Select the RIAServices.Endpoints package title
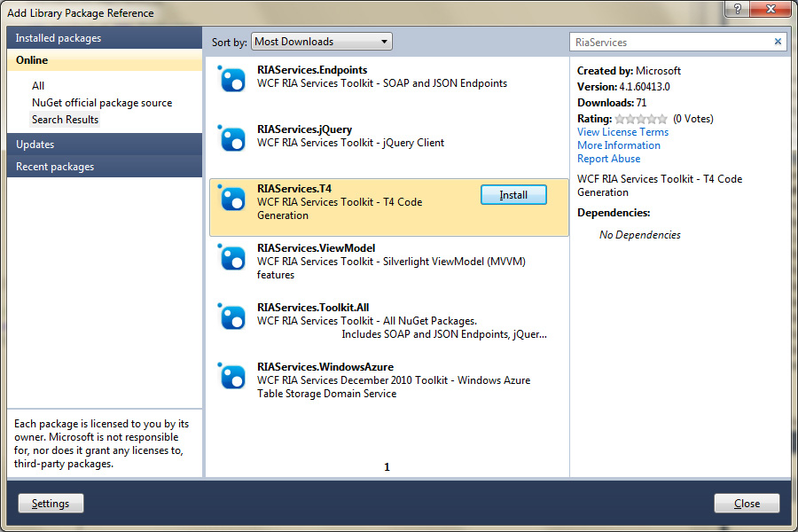This screenshot has width=798, height=532. [x=312, y=70]
